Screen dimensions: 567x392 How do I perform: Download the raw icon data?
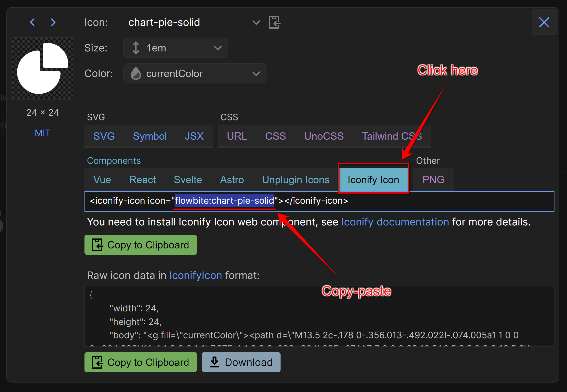241,362
